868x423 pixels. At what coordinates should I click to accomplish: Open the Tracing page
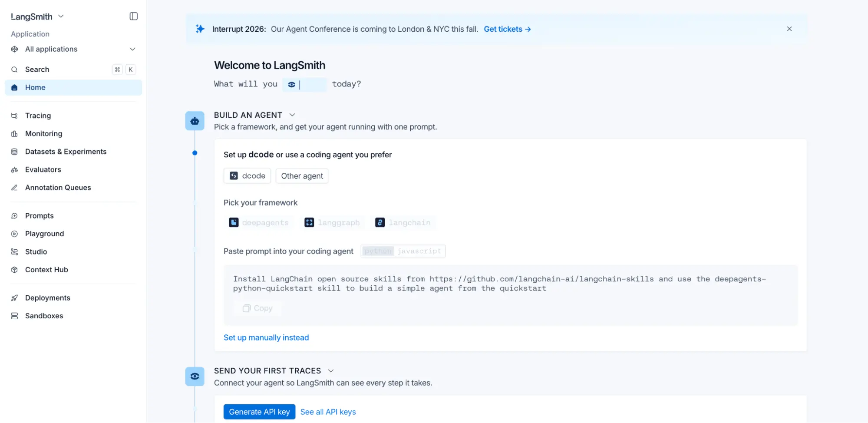[73, 116]
